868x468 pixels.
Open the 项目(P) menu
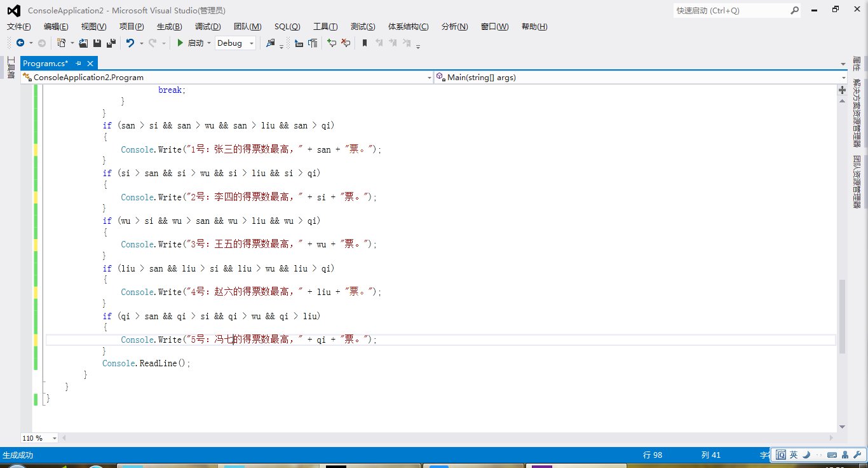click(132, 26)
